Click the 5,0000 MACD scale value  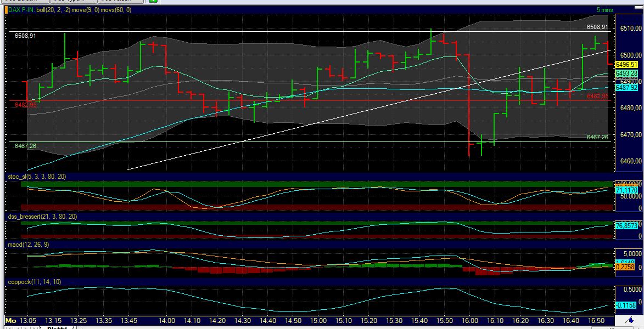pyautogui.click(x=633, y=253)
